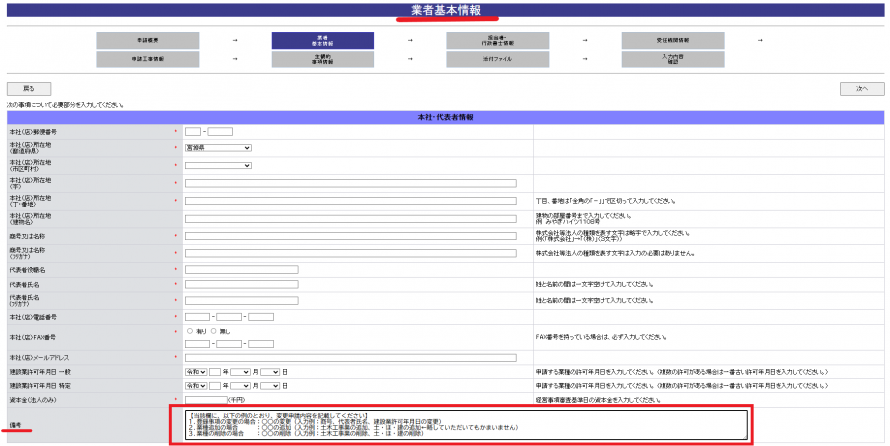Screen dimensions: 890x446
Task: Open the 主観的事項情報 step tab
Action: [322, 59]
